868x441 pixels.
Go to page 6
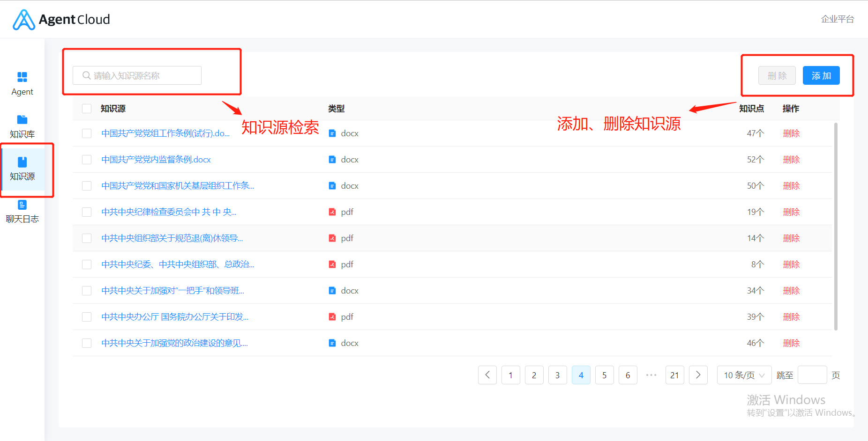(x=628, y=375)
